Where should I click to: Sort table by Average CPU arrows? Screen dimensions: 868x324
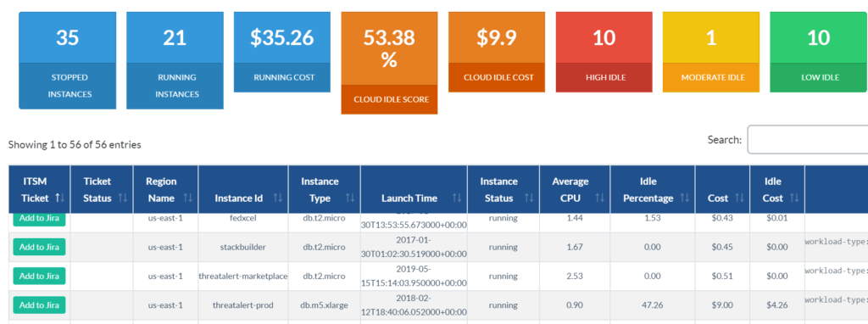tap(599, 198)
